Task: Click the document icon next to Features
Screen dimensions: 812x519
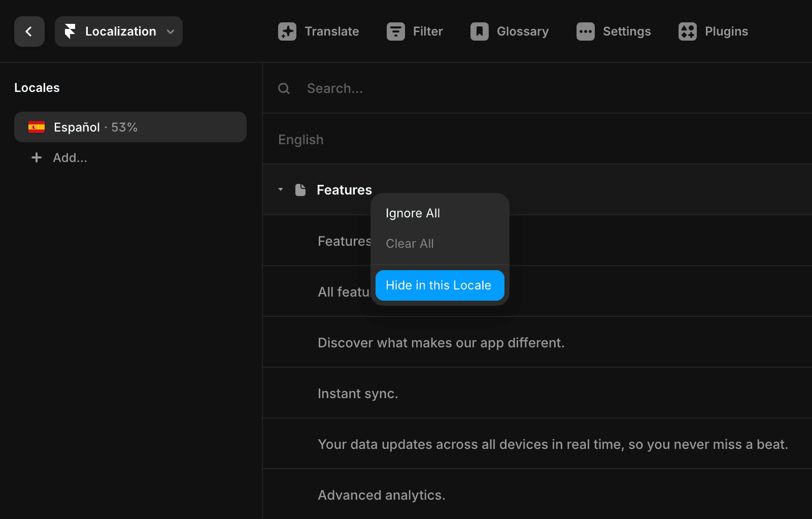Action: click(300, 189)
